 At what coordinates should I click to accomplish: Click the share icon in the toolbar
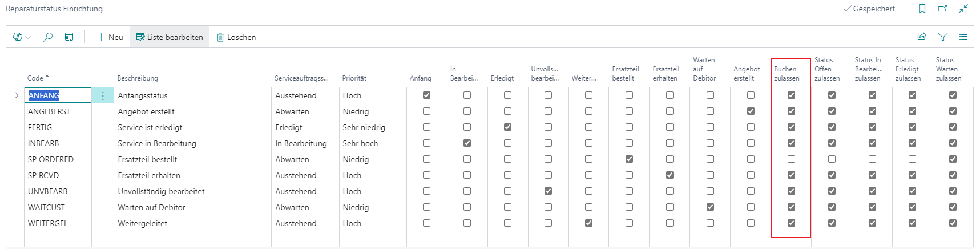click(x=922, y=37)
